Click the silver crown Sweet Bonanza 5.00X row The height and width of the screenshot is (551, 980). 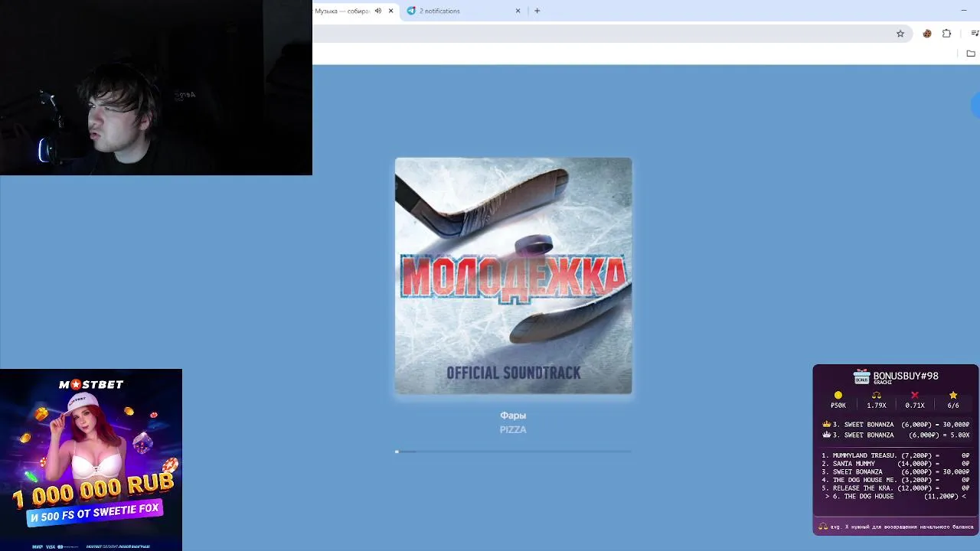896,435
